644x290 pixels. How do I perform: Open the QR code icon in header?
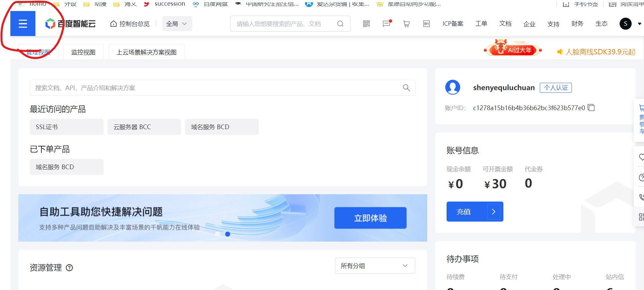click(x=366, y=24)
